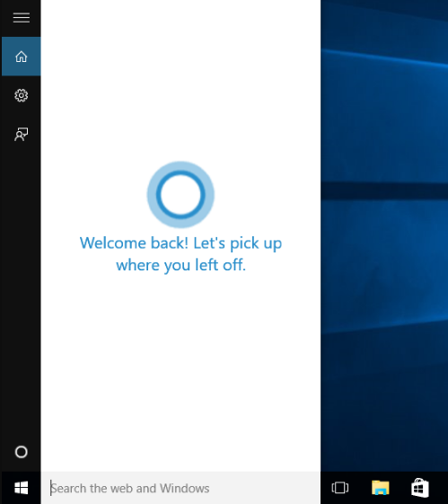Screen dimensions: 448x504
Task: Expand the Cortana hamburger menu
Action: point(22,18)
